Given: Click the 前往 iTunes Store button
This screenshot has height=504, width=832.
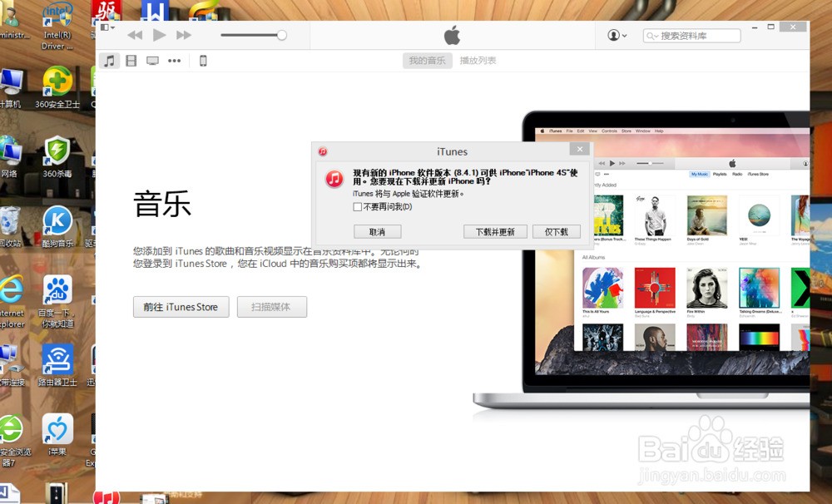Looking at the screenshot, I should pos(181,307).
